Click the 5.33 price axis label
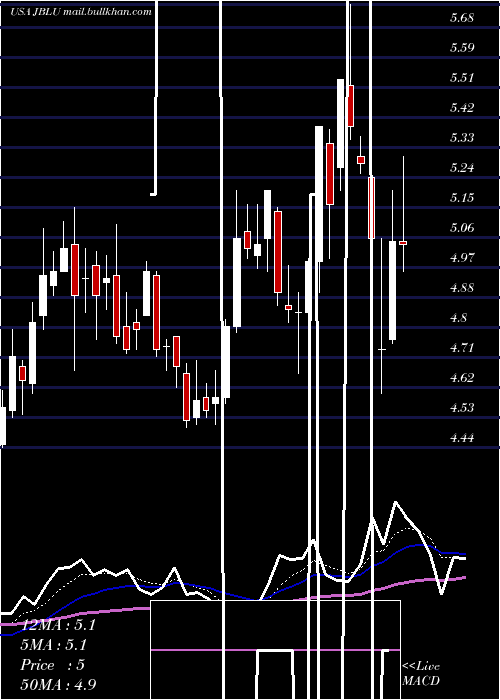The image size is (500, 700). click(462, 138)
